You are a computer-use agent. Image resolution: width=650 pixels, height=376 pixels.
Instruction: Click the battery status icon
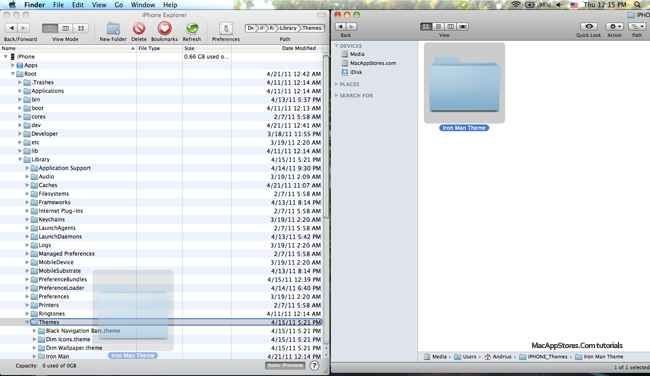529,5
